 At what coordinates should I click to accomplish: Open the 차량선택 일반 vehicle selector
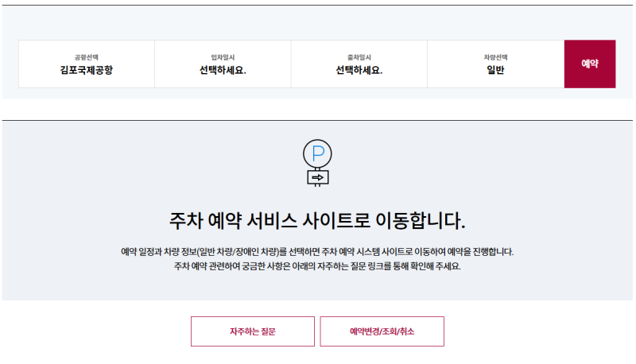click(495, 64)
